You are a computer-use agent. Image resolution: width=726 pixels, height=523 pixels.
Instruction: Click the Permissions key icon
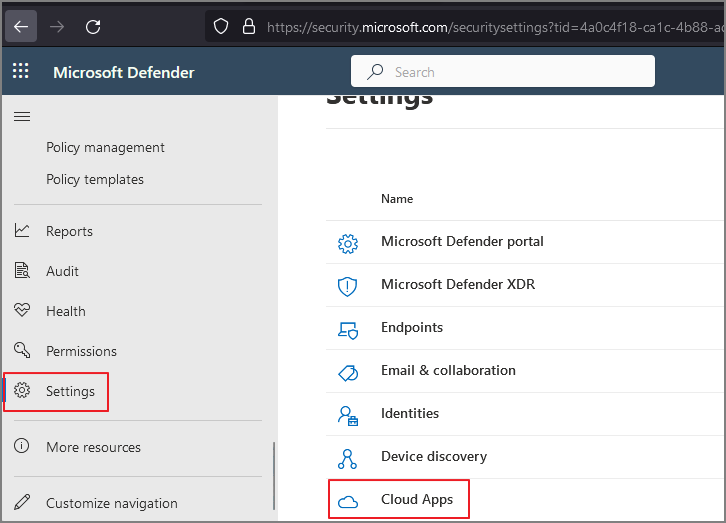click(x=22, y=350)
